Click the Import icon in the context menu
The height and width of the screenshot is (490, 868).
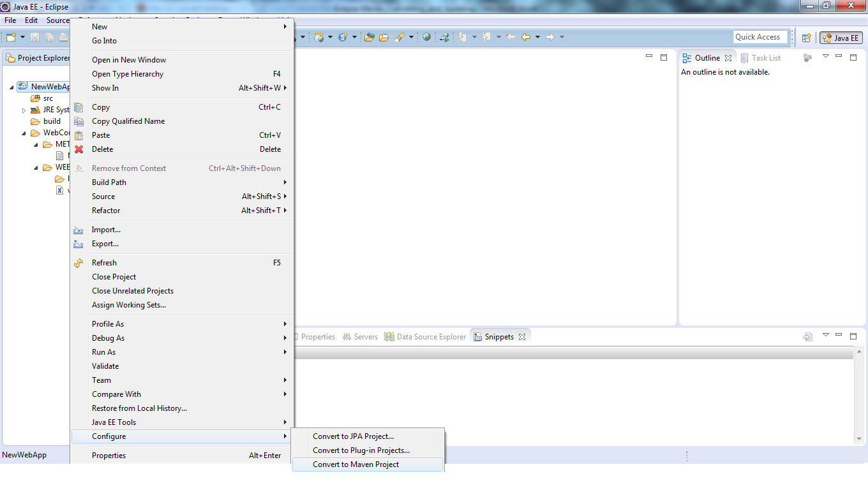coord(78,229)
